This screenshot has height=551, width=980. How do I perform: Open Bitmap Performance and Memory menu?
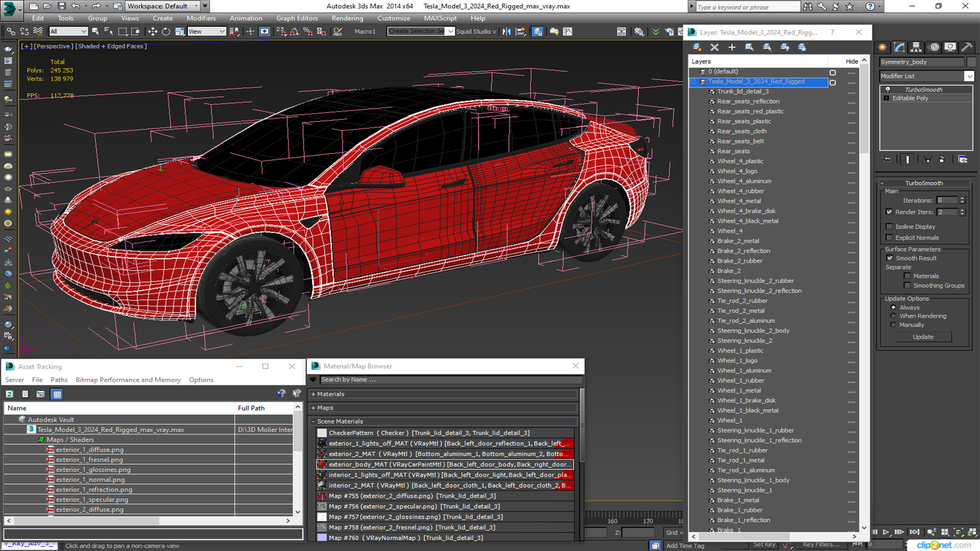click(128, 380)
